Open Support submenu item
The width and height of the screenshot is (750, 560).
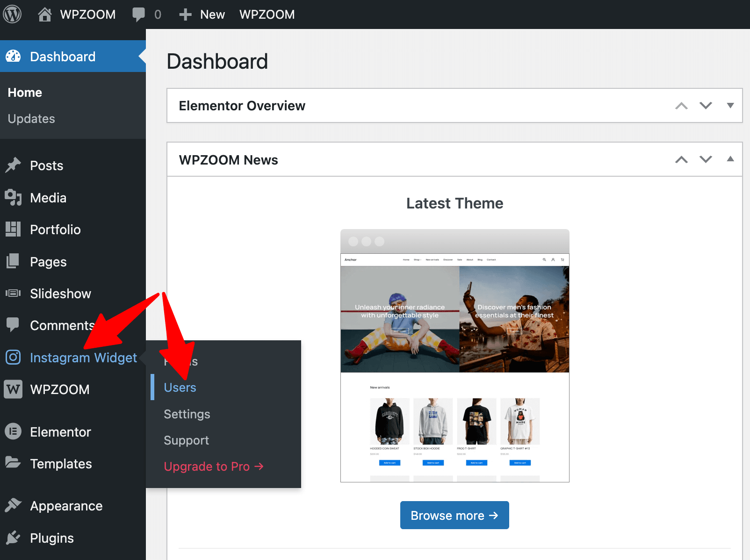click(186, 440)
